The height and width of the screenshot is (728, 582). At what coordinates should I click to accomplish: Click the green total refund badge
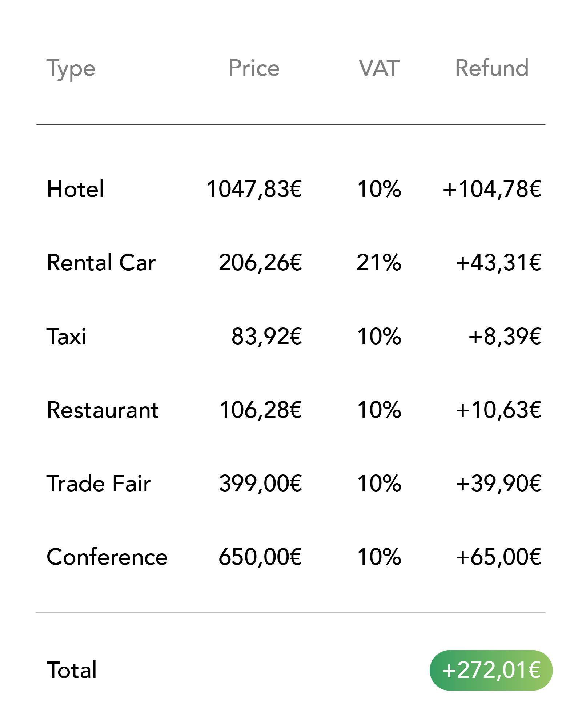click(x=491, y=670)
